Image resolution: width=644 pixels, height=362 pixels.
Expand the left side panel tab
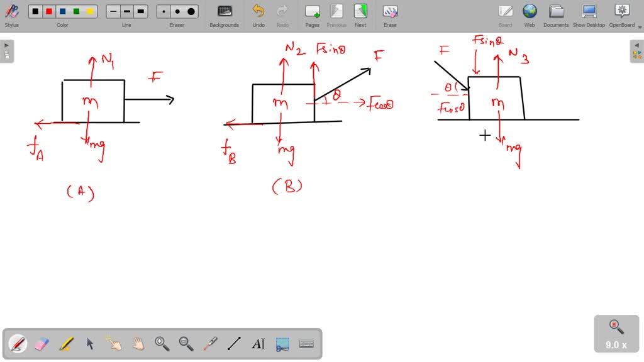pyautogui.click(x=6, y=51)
